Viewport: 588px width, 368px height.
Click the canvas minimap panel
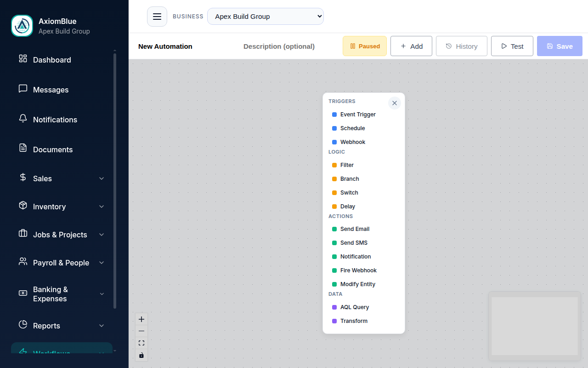pos(535,326)
